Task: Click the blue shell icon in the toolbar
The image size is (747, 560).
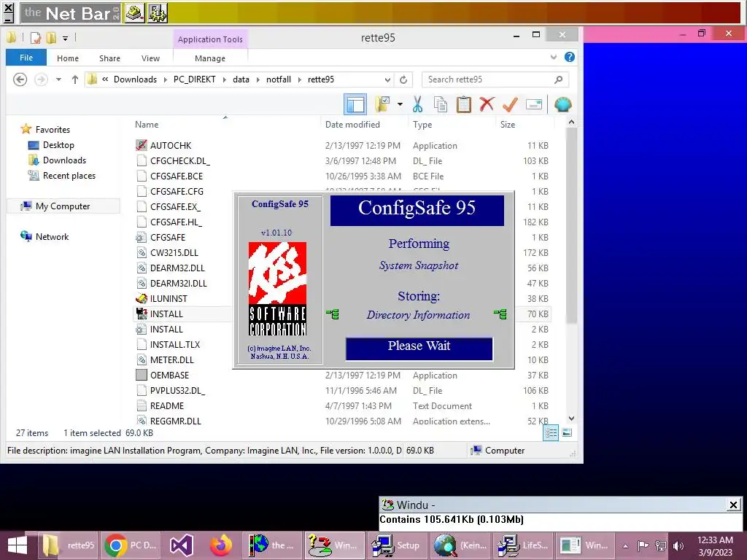Action: point(562,104)
